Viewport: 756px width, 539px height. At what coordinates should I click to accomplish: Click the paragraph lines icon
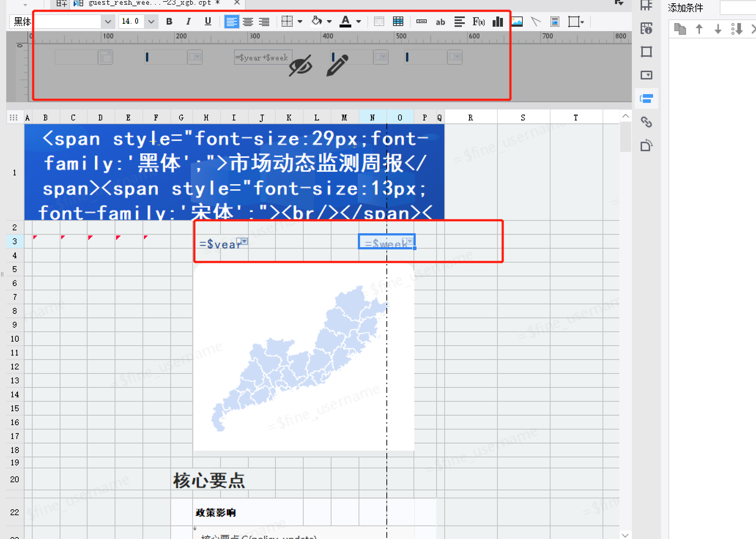(x=459, y=22)
